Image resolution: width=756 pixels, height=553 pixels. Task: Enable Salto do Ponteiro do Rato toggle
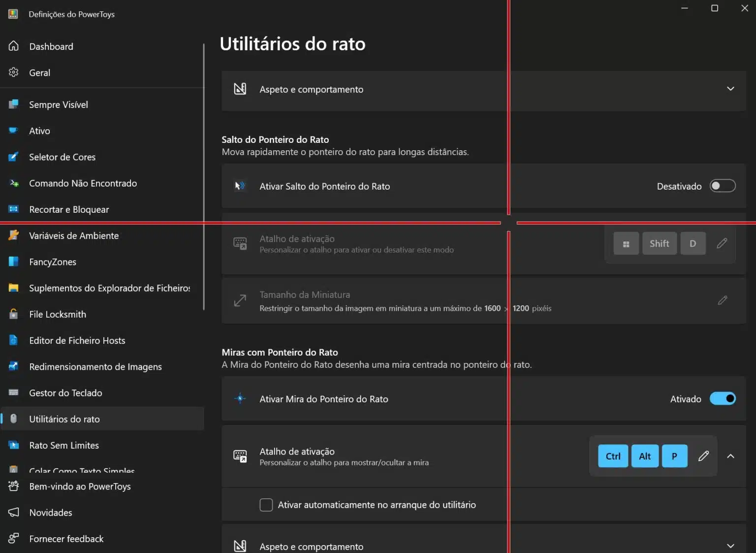723,186
